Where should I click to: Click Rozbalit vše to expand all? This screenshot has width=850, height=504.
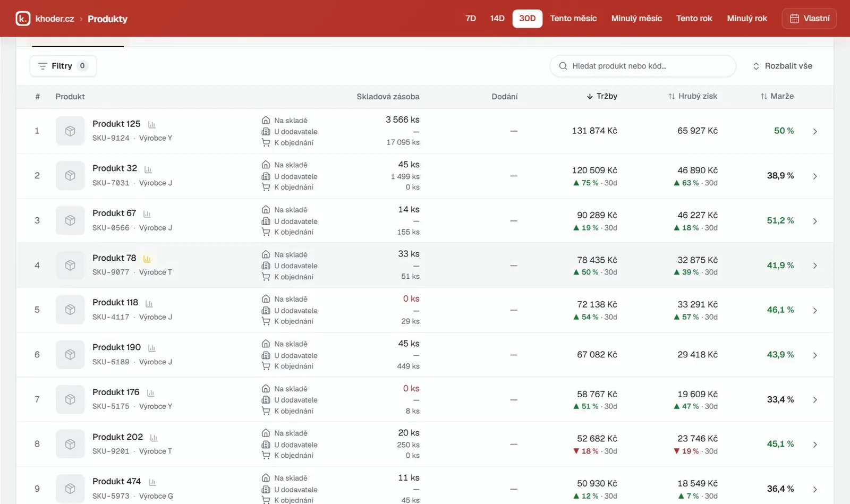(783, 66)
